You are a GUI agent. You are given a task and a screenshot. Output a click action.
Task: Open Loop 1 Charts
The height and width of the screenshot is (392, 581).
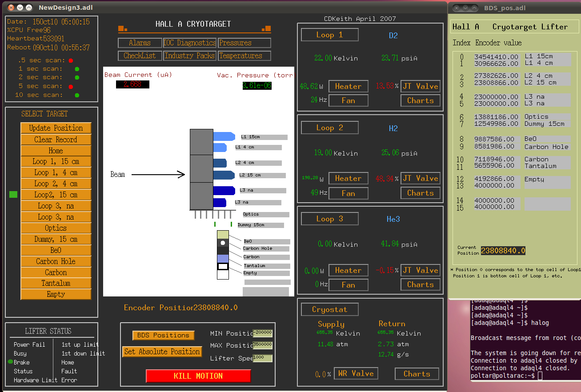pyautogui.click(x=421, y=101)
